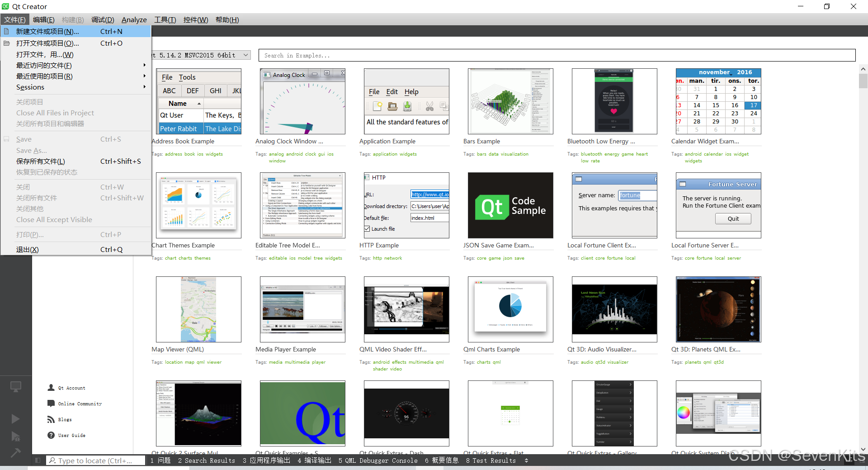The width and height of the screenshot is (868, 470).
Task: Click the Build hammer icon
Action: click(15, 452)
